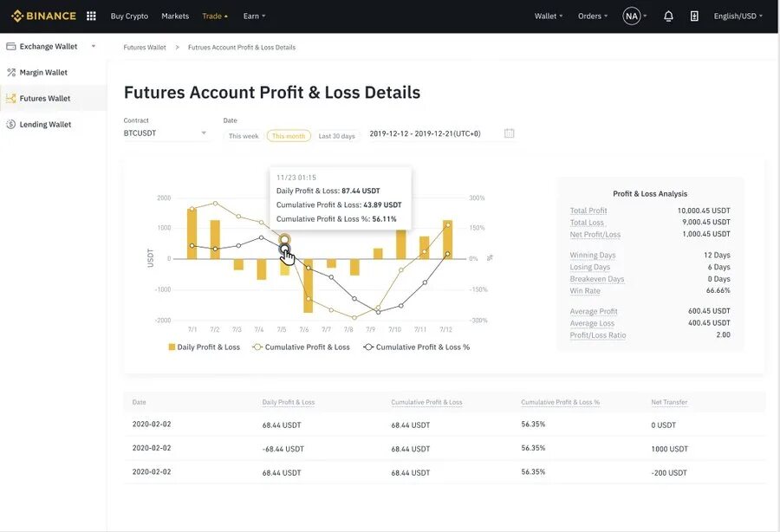Click the app download icon
Image resolution: width=780 pixels, height=532 pixels.
(x=694, y=16)
